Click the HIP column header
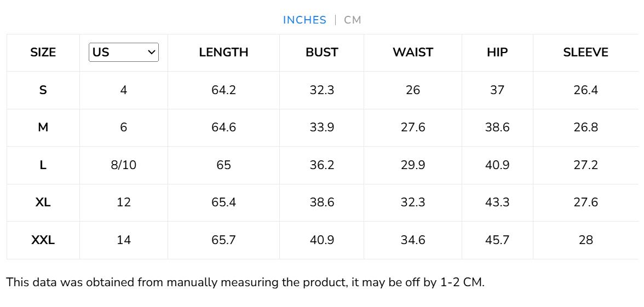 point(497,53)
